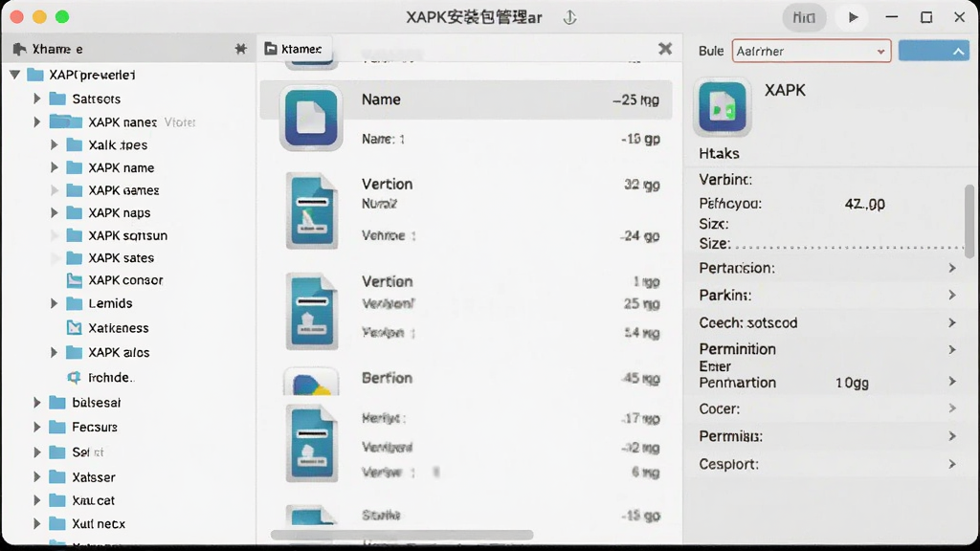Click the anchor icon in the title bar
Image resolution: width=980 pixels, height=551 pixels.
[x=569, y=17]
